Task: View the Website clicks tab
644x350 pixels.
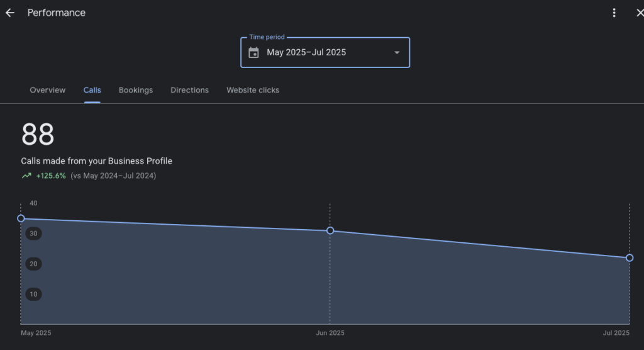Action: click(x=253, y=90)
